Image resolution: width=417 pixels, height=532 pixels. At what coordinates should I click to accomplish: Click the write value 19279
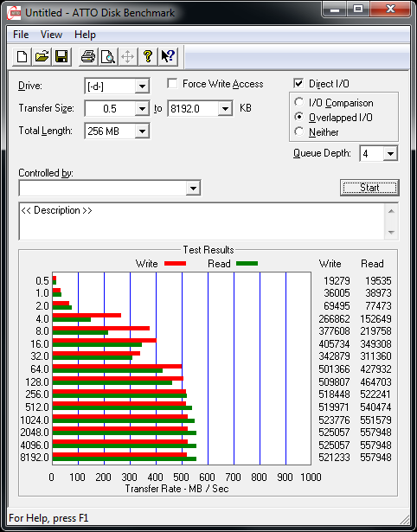(x=337, y=281)
